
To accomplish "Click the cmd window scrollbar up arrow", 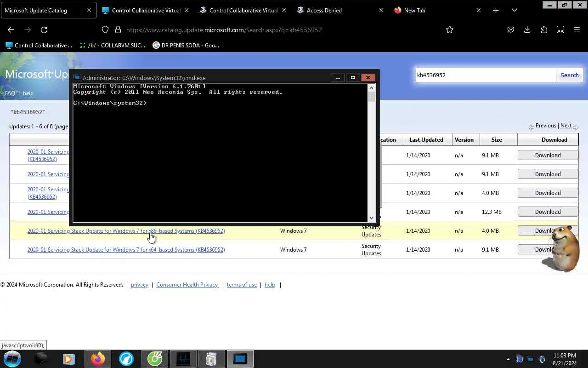I will 371,86.
